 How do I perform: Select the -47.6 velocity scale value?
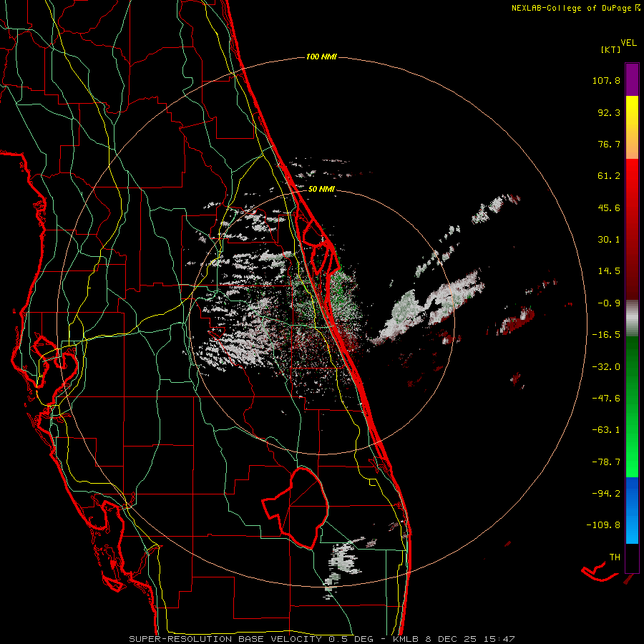coord(606,399)
